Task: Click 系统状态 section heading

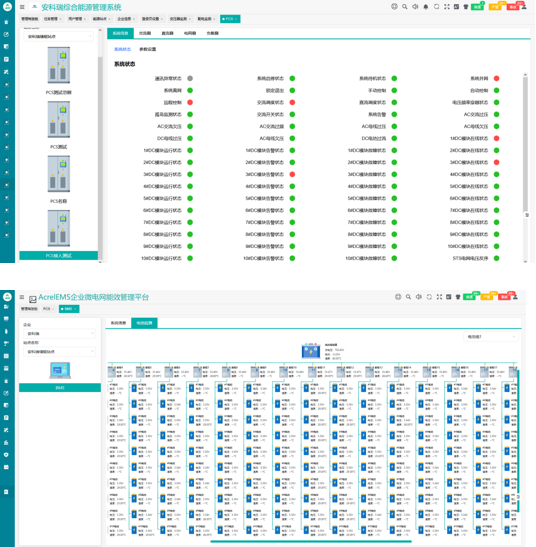Action: click(125, 64)
